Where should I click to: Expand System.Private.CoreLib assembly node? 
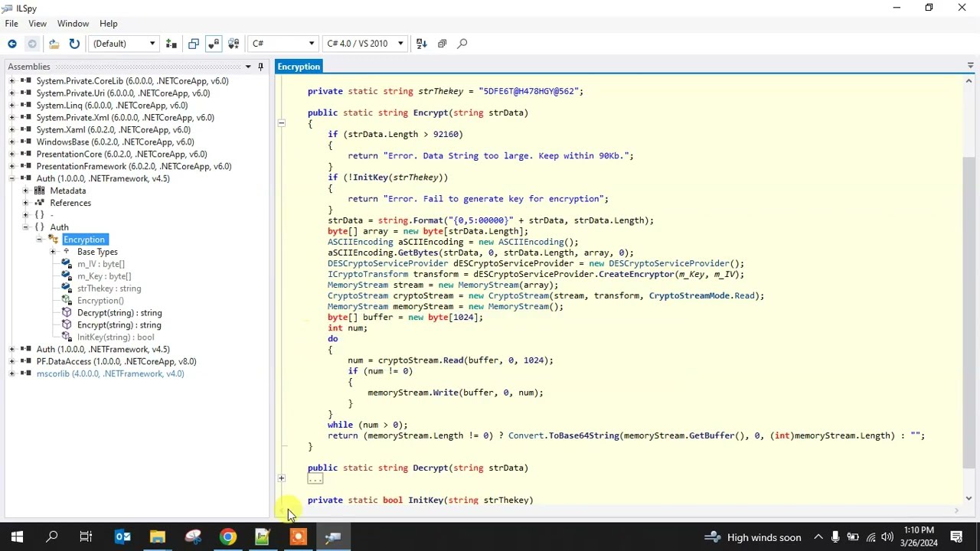(11, 81)
